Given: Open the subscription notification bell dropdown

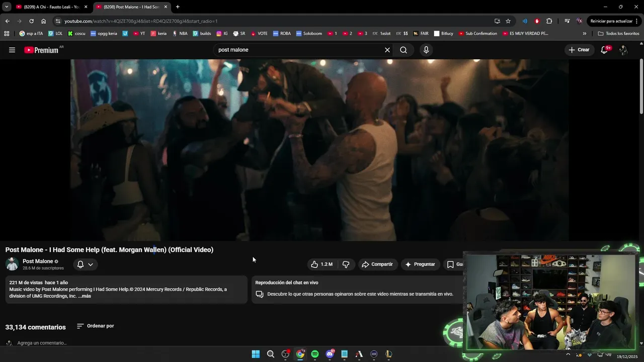Looking at the screenshot, I should tap(85, 264).
